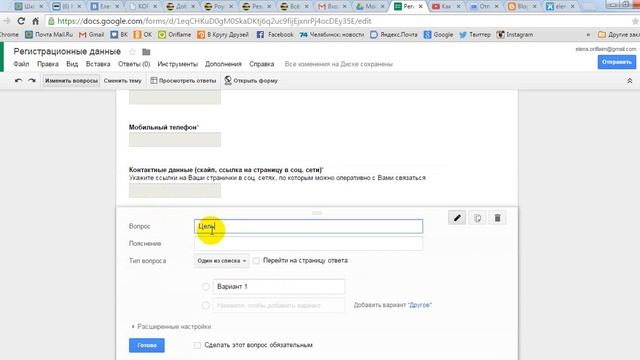Open the Челябинск новости bookmark
Screen dimensions: 640x360
pos(331,35)
